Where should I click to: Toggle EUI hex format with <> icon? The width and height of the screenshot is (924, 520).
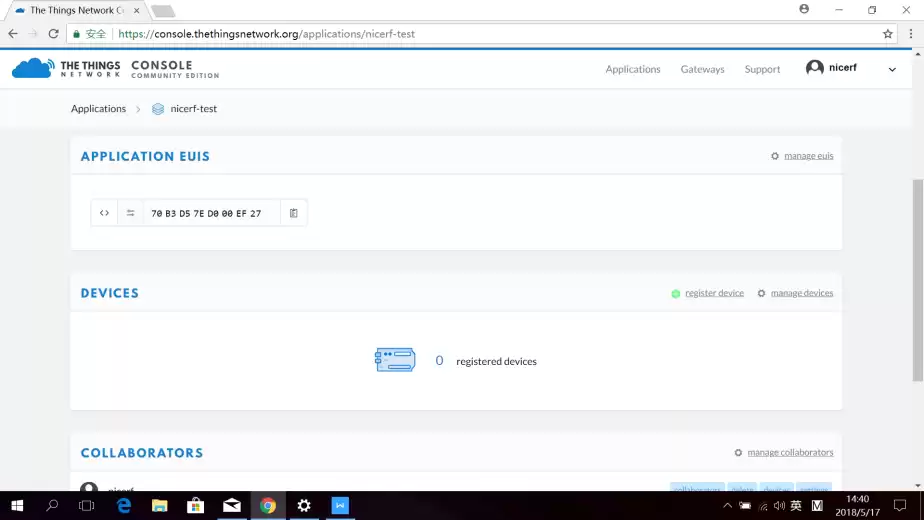[104, 213]
